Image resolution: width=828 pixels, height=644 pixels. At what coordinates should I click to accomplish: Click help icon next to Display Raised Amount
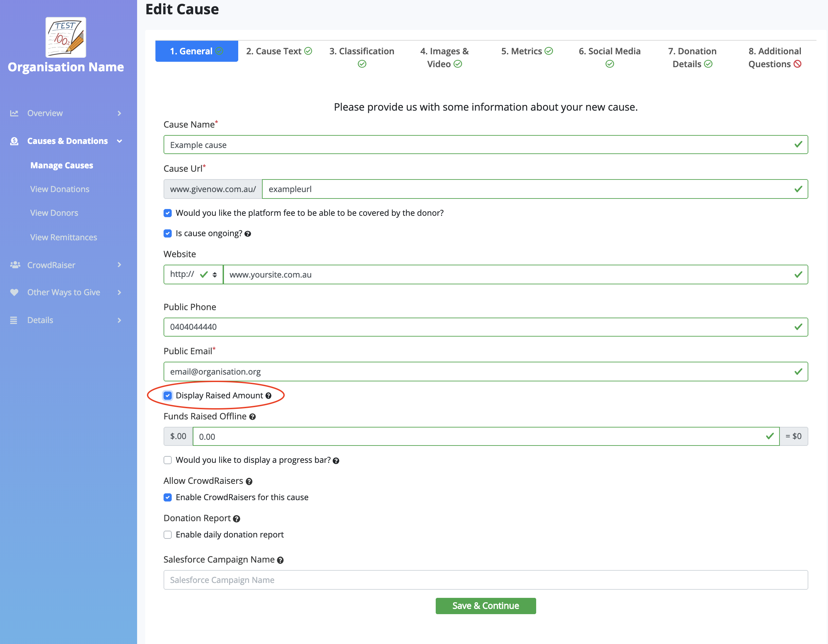(268, 396)
